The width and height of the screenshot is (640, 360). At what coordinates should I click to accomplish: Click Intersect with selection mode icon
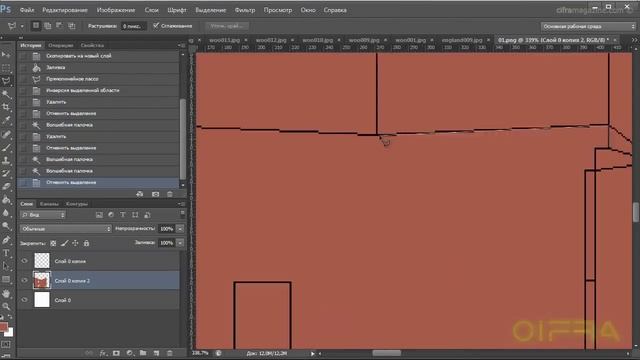pyautogui.click(x=72, y=26)
